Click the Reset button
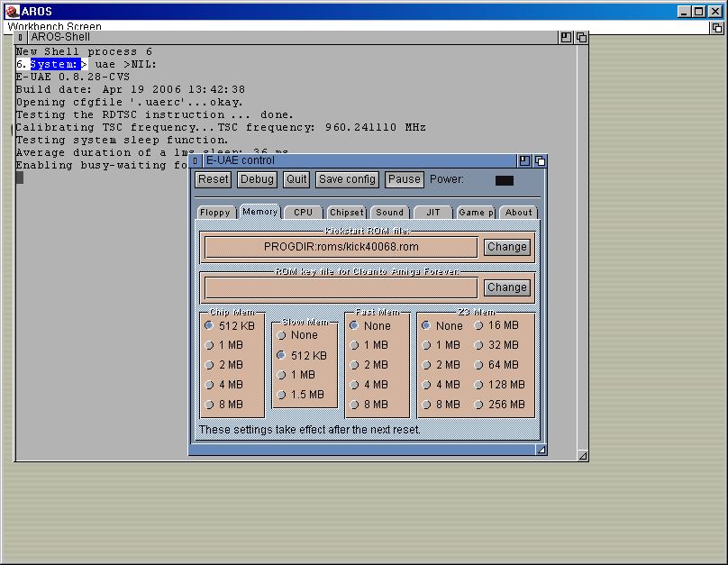728x565 pixels. click(x=214, y=179)
